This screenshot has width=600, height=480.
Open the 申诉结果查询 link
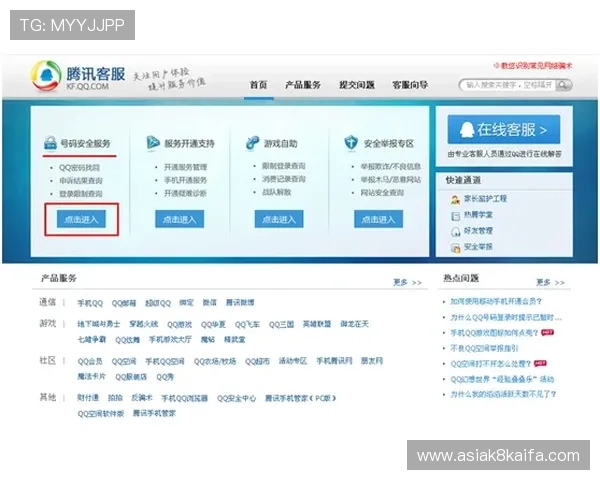(x=81, y=181)
